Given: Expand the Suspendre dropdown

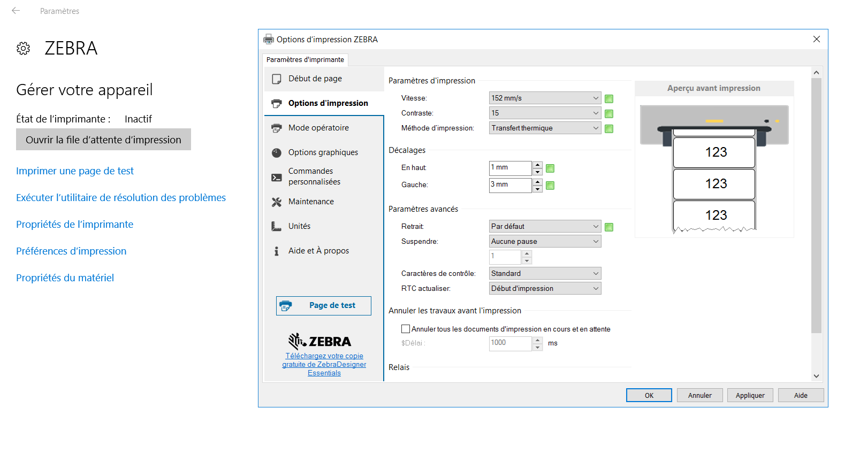Looking at the screenshot, I should click(545, 241).
